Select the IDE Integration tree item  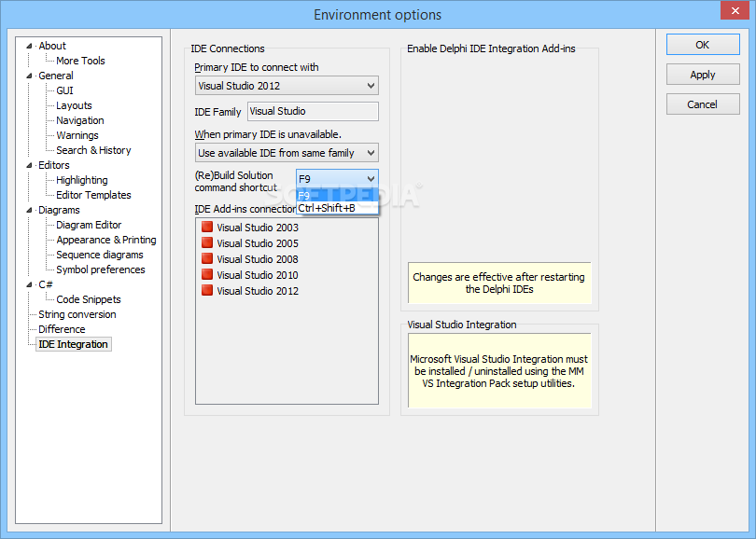[x=74, y=344]
